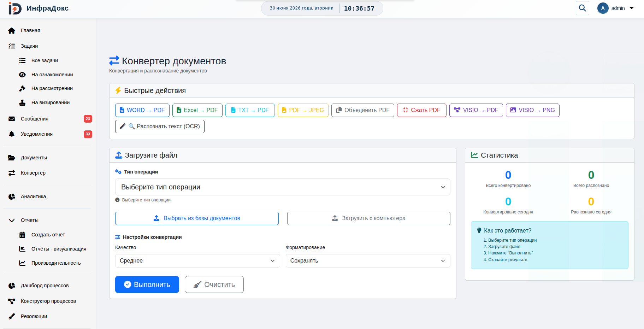Open Главная menu item
This screenshot has height=329, width=644.
point(30,30)
